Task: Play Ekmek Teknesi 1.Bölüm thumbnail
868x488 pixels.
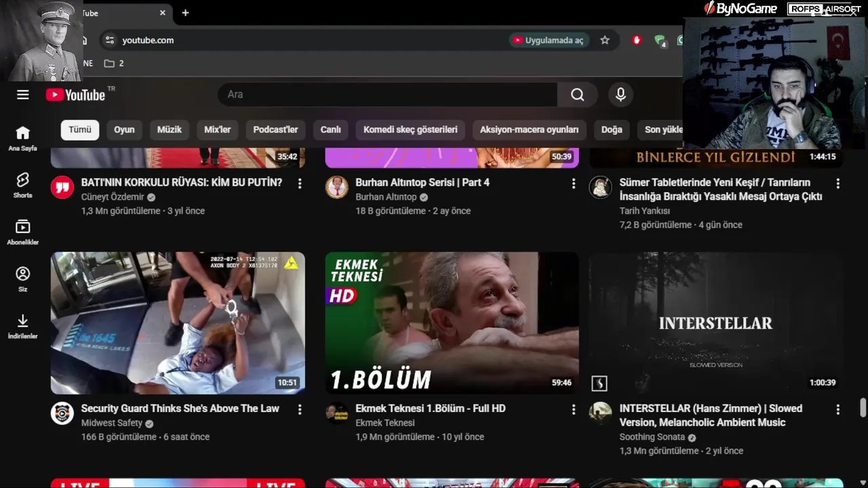Action: click(452, 323)
